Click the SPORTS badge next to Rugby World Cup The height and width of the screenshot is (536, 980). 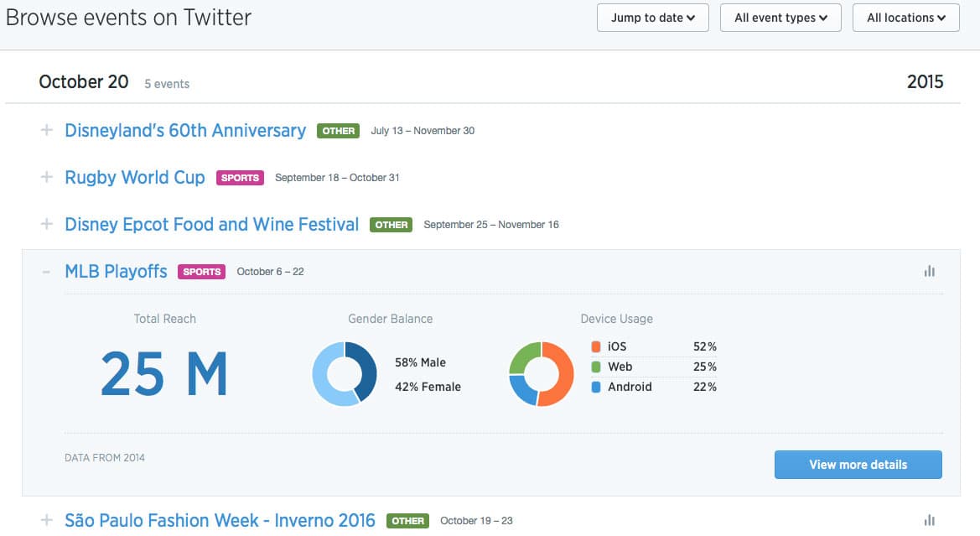tap(240, 177)
